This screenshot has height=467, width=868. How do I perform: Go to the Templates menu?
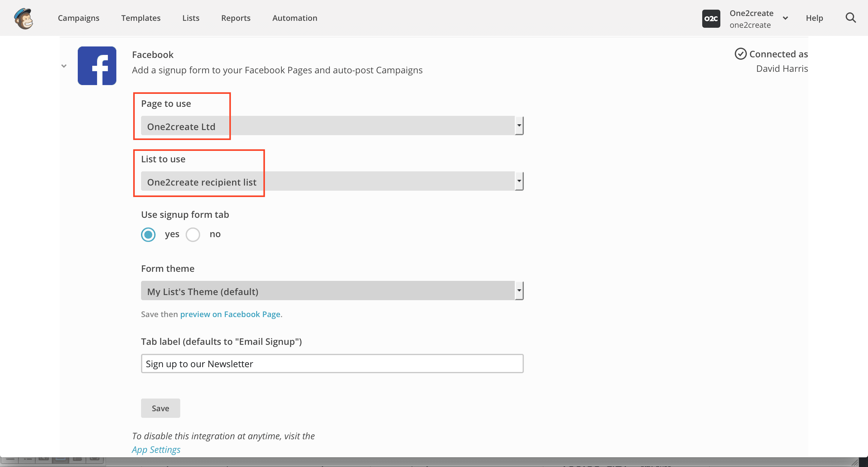[x=141, y=18]
